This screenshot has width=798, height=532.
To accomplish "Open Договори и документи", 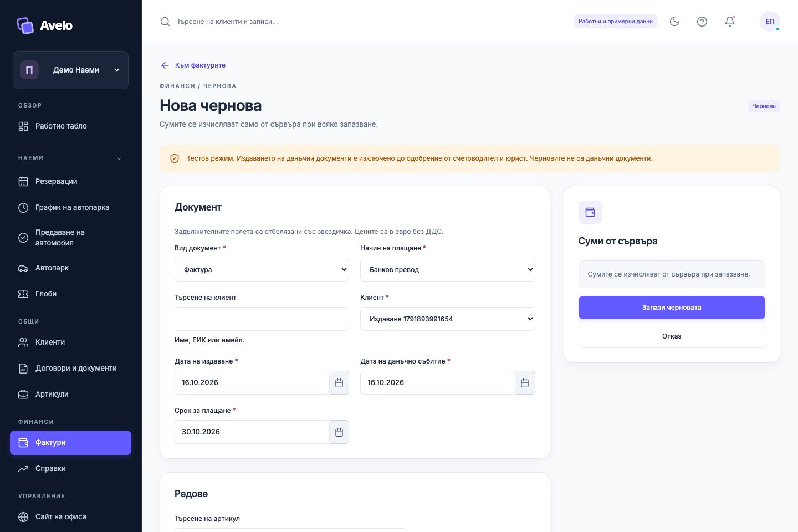I will (70, 369).
